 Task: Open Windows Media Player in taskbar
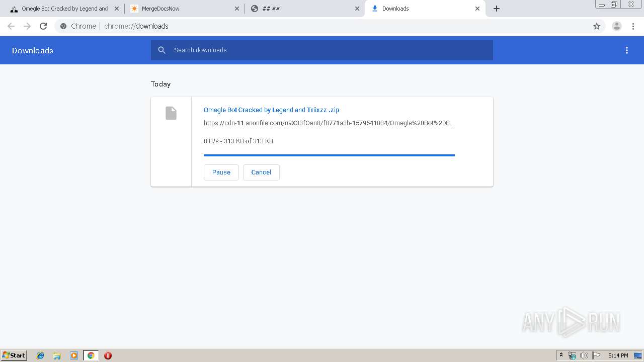[74, 355]
